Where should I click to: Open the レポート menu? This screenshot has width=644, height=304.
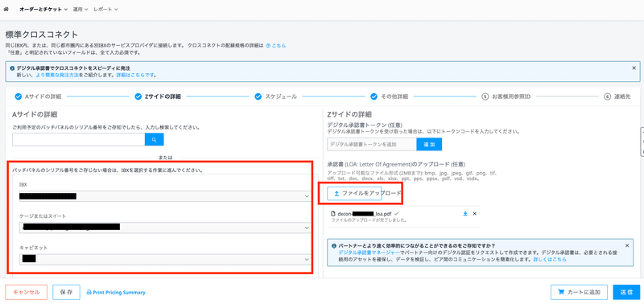point(106,9)
